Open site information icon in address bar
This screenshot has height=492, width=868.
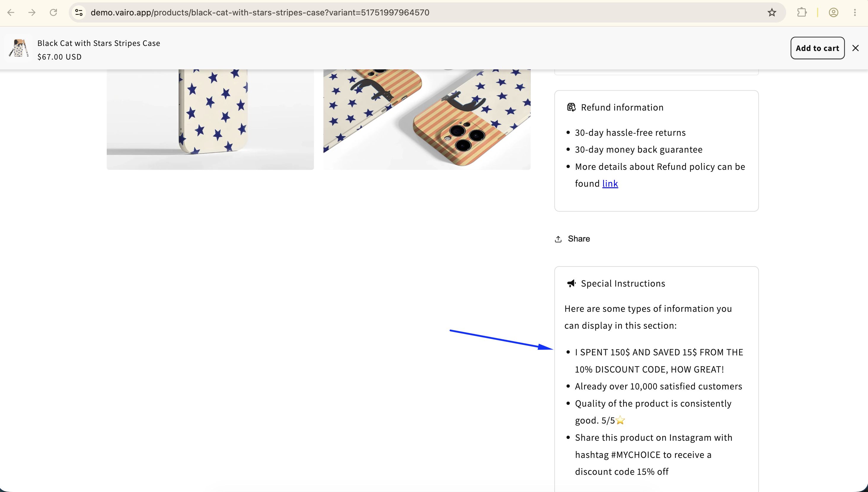79,12
